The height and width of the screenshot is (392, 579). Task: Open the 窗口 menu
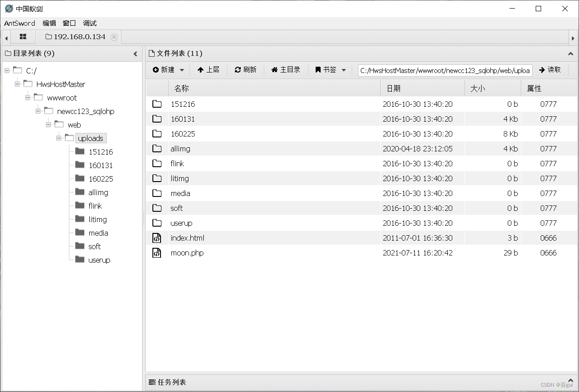(x=69, y=23)
